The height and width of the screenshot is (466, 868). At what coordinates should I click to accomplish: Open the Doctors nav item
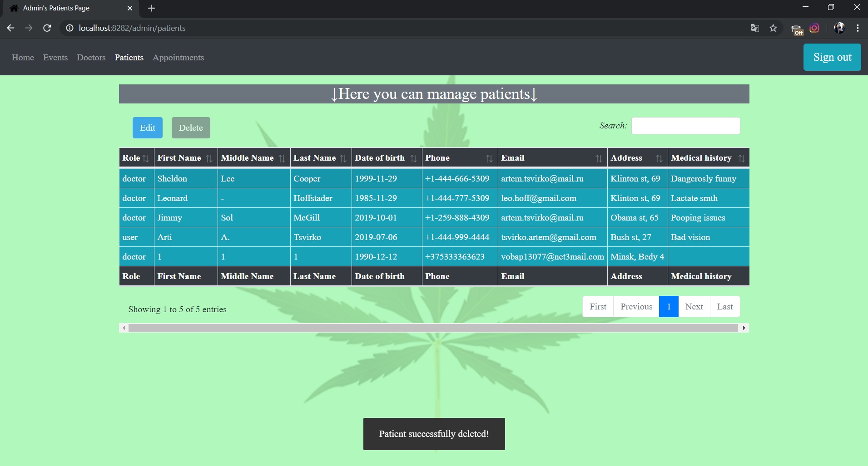click(91, 58)
